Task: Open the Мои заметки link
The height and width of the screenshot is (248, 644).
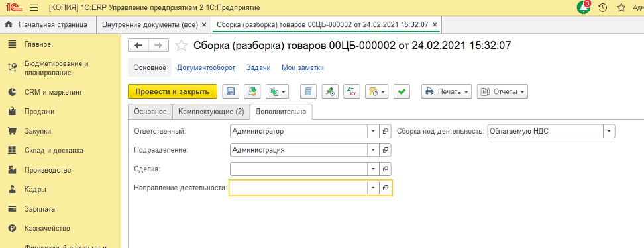Action: pyautogui.click(x=303, y=68)
